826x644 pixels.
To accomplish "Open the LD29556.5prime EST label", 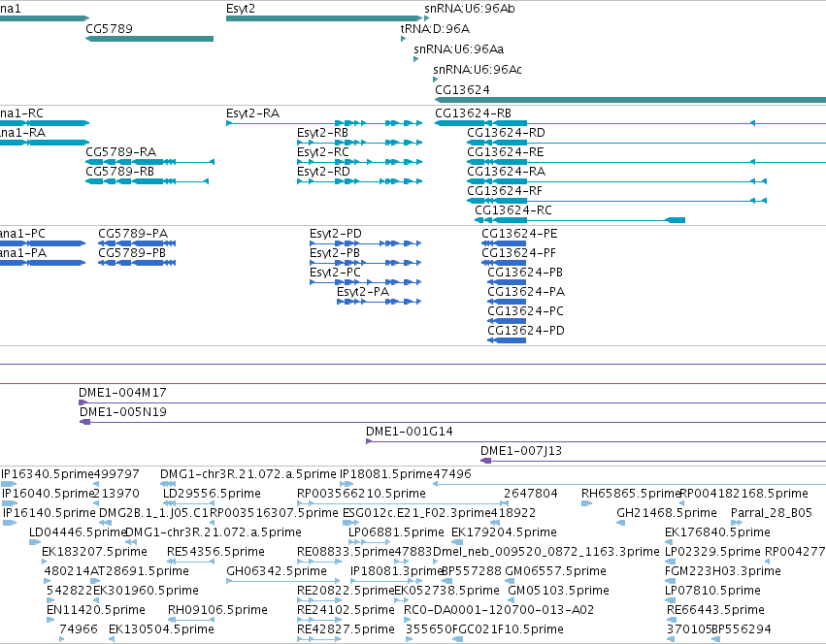I will tap(212, 494).
